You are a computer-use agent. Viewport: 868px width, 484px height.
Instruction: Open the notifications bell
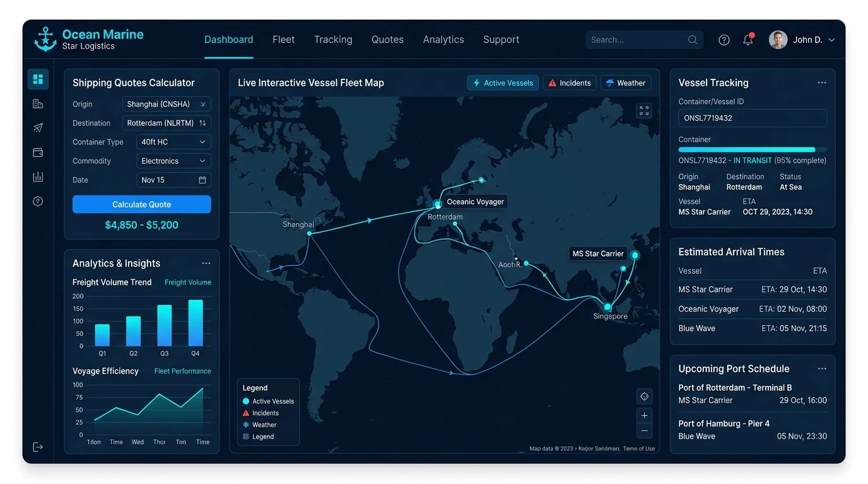point(748,40)
